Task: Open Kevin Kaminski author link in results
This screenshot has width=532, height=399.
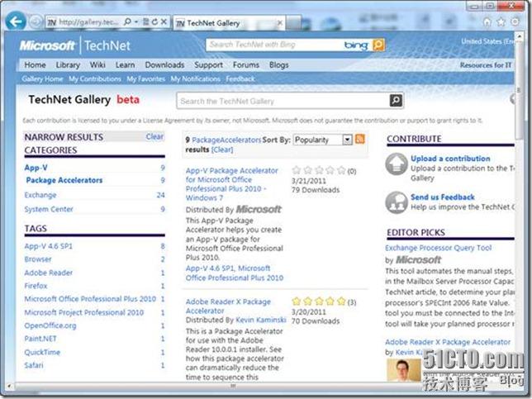Action: click(260, 320)
